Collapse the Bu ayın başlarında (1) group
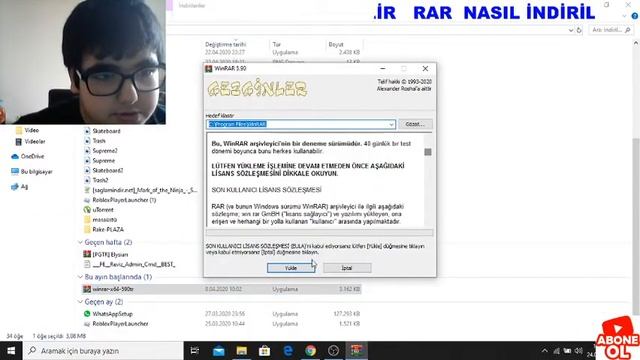The width and height of the screenshot is (640, 360). coord(80,277)
